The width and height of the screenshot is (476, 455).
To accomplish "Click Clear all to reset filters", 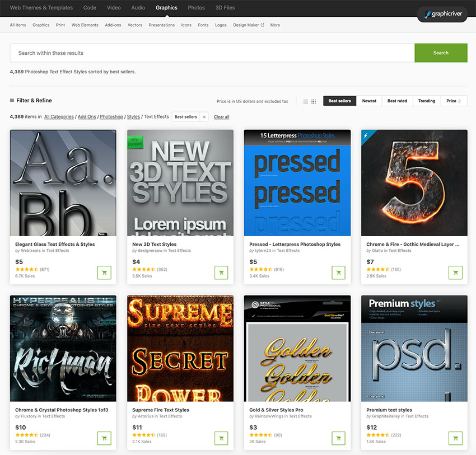I will (x=221, y=116).
